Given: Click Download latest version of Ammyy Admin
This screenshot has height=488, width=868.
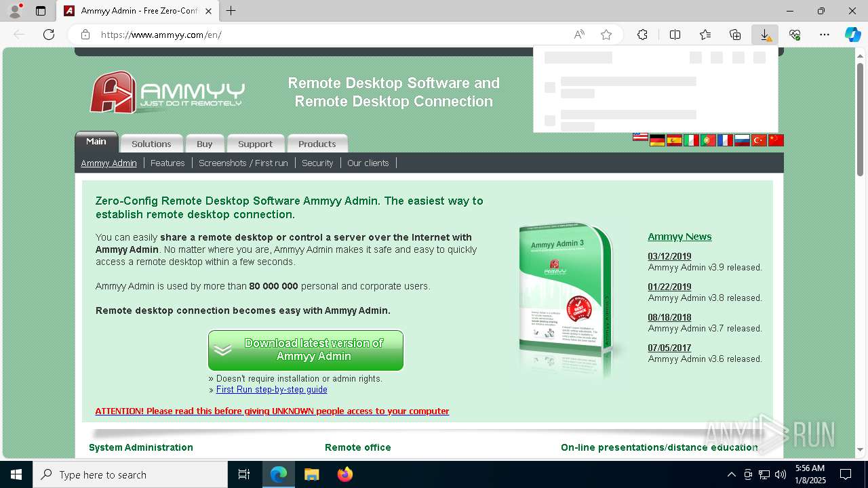Looking at the screenshot, I should click(x=306, y=350).
